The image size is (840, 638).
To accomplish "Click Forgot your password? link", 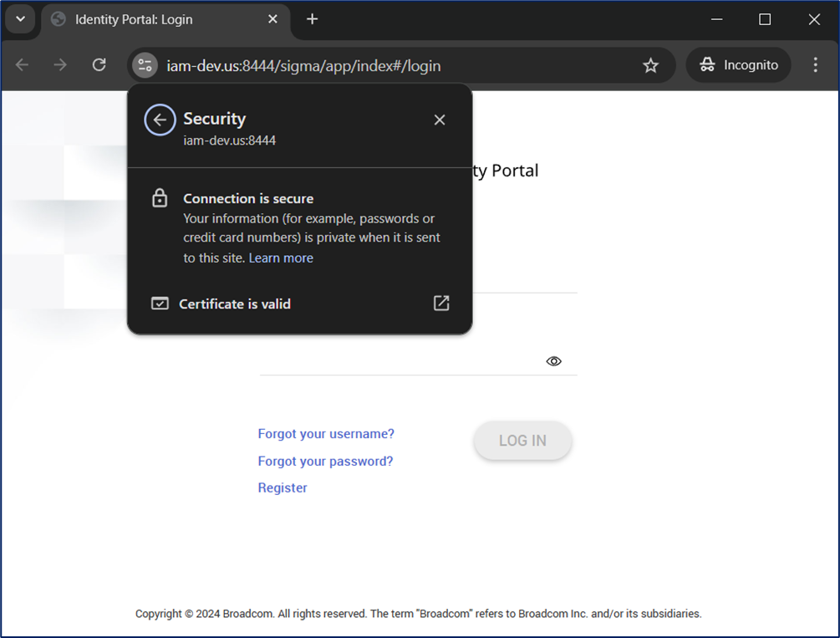I will 325,461.
